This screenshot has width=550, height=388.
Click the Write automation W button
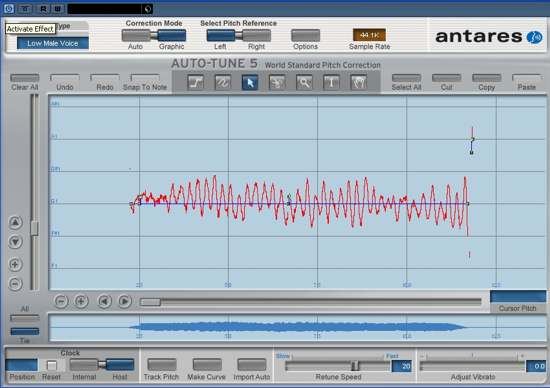pyautogui.click(x=58, y=9)
